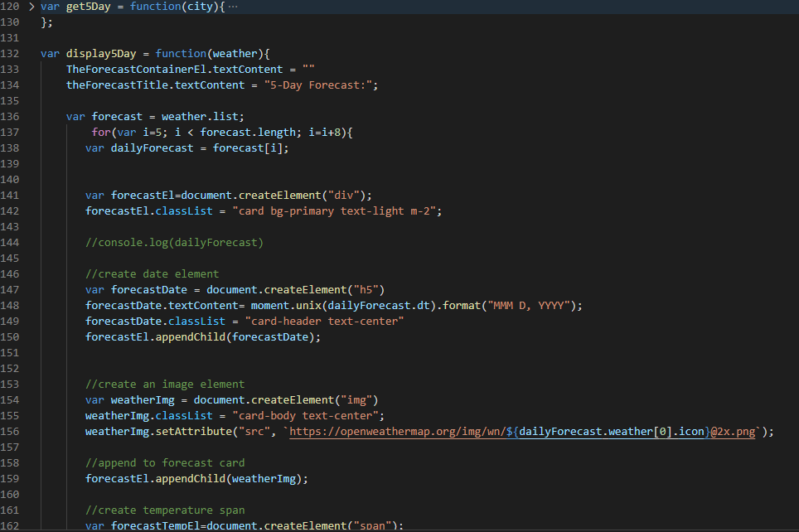
Task: Click the for keyword on line 137
Action: point(101,133)
